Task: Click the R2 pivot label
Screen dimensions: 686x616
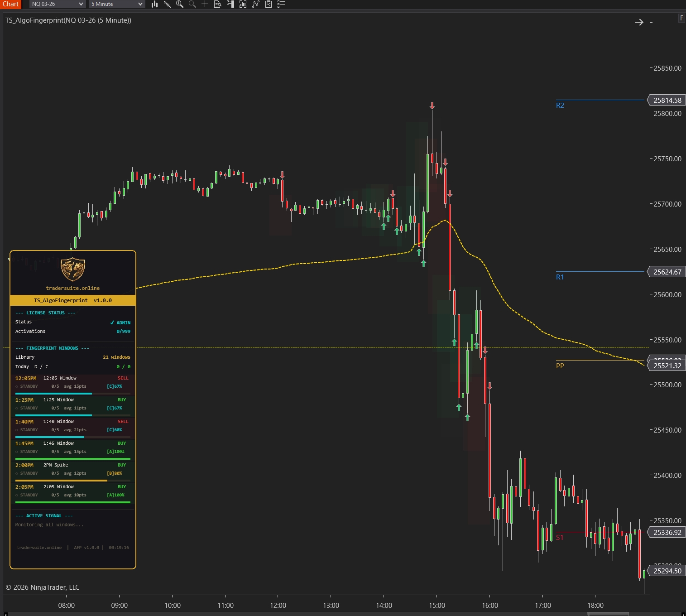Action: point(560,106)
